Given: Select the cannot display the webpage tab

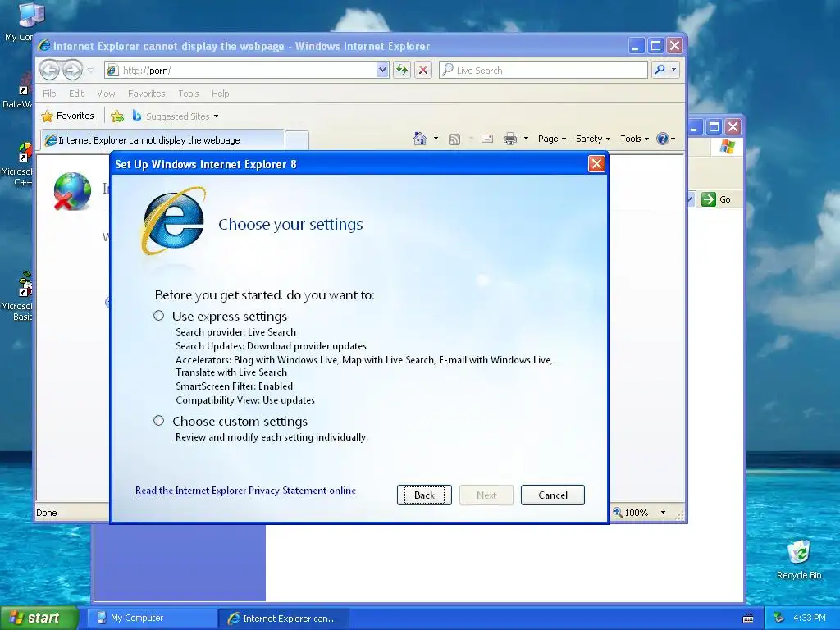Looking at the screenshot, I should click(x=163, y=139).
